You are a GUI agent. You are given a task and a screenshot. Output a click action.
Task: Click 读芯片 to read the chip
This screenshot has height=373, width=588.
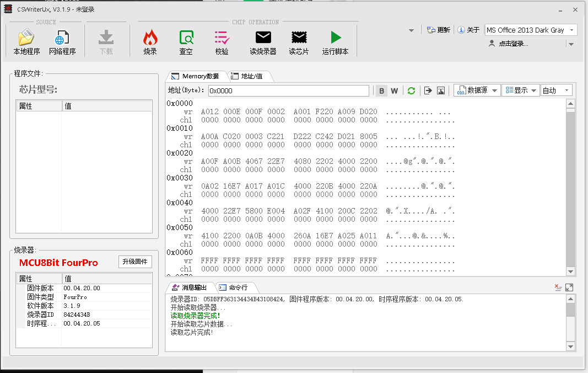click(x=299, y=42)
